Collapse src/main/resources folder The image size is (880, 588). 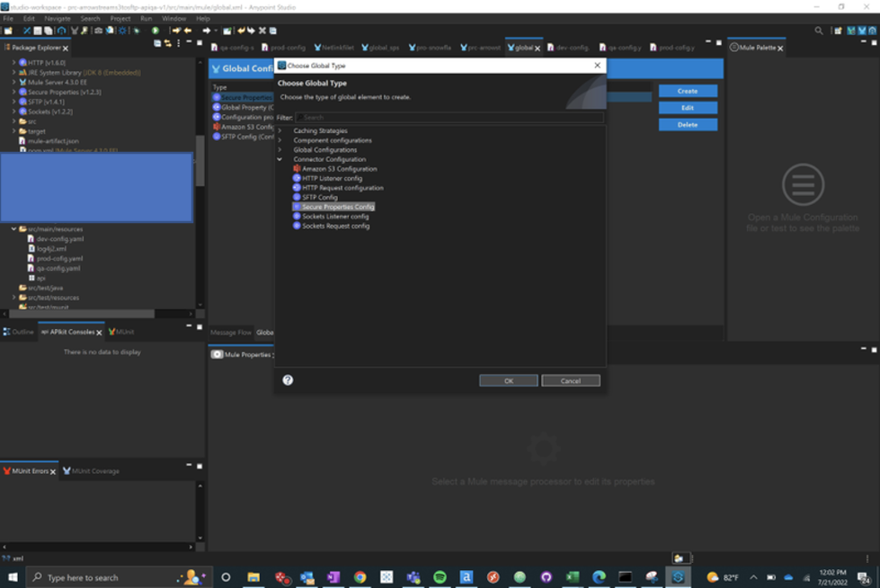click(14, 229)
